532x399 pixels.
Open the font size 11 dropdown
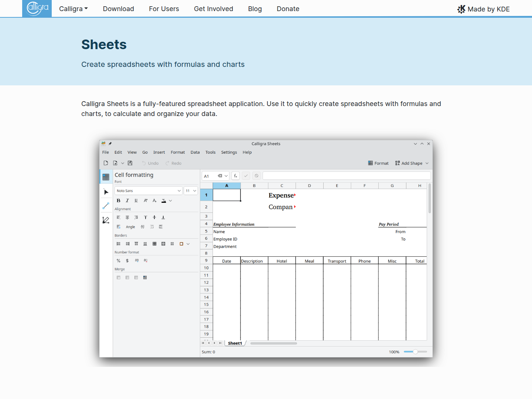tap(191, 191)
